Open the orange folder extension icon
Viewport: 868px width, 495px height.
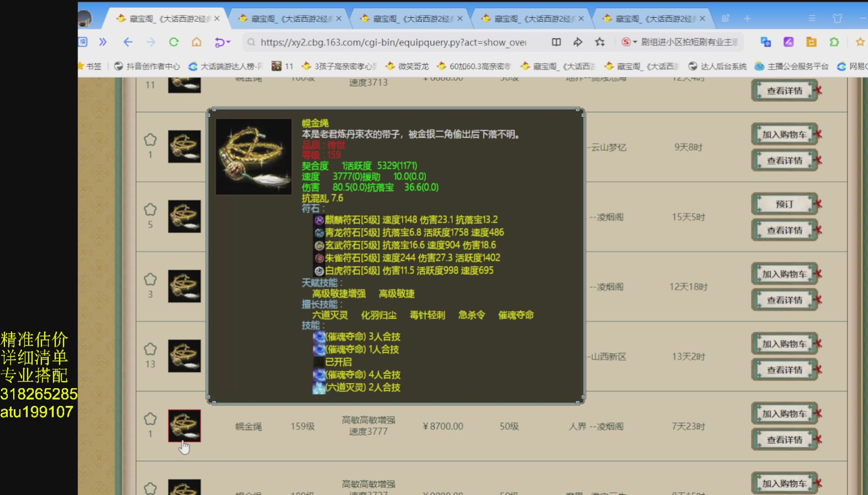[812, 42]
